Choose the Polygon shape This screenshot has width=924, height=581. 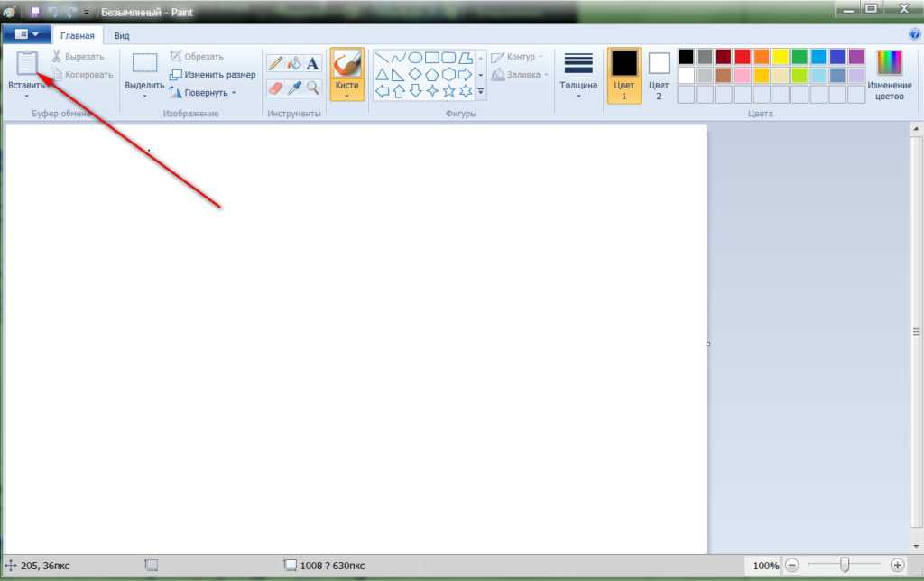click(x=466, y=58)
